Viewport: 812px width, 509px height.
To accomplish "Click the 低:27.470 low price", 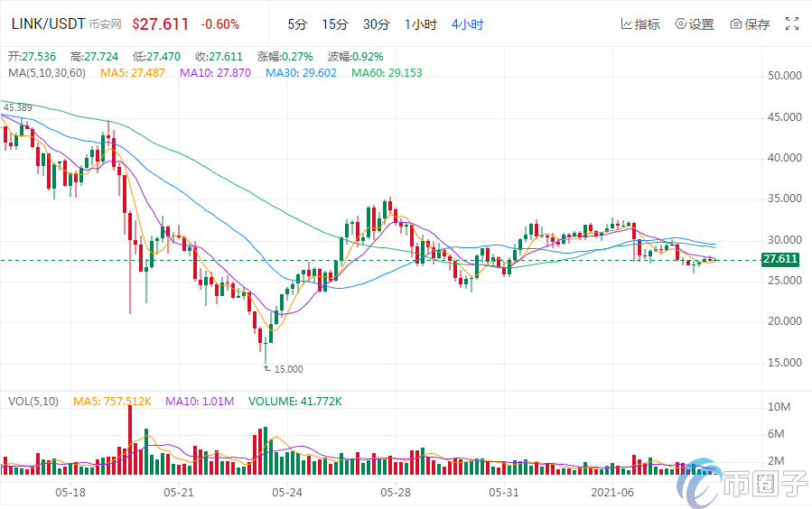I will click(156, 57).
